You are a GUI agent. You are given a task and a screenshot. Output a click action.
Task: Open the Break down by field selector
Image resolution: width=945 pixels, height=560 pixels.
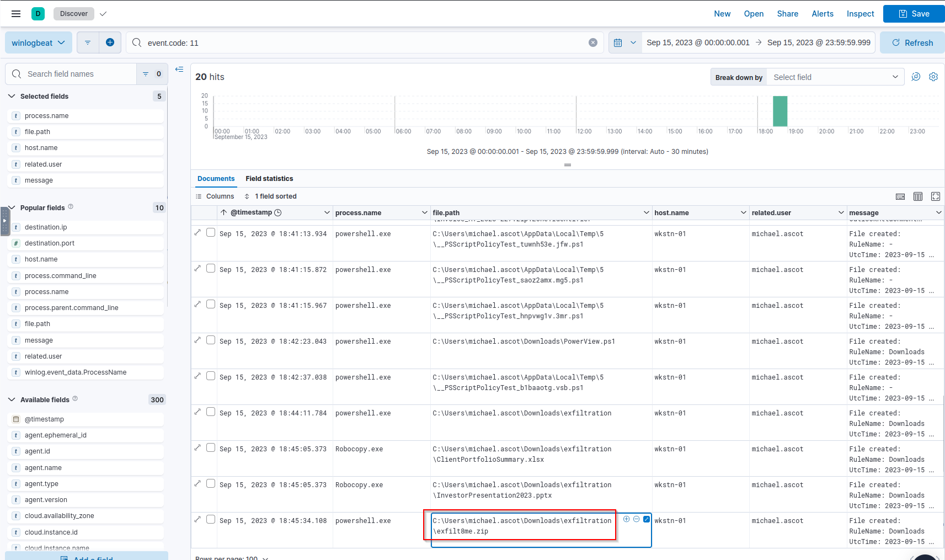[x=835, y=77]
